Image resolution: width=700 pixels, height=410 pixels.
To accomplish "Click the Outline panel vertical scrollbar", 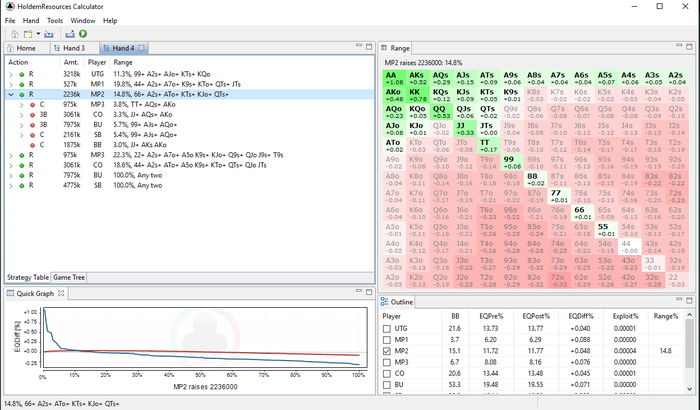I will tap(690, 351).
